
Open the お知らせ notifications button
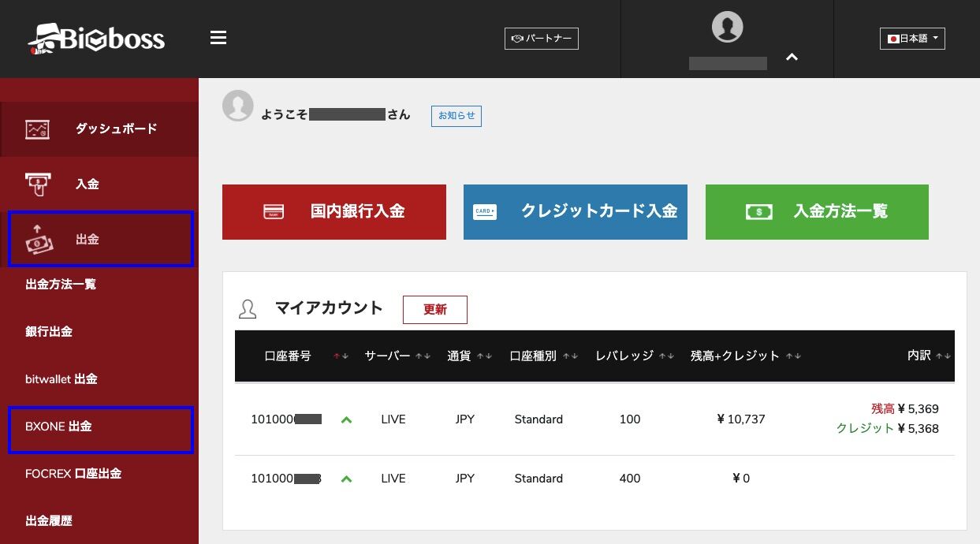pos(456,116)
